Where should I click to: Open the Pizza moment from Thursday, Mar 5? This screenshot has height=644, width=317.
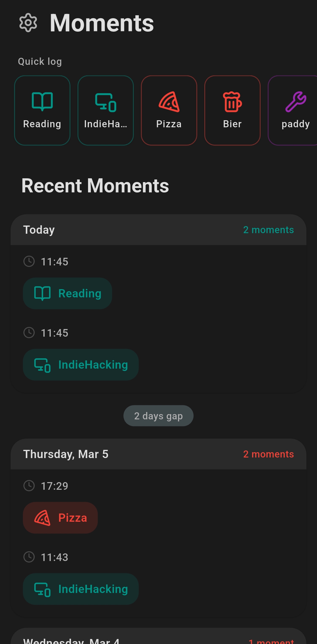(x=60, y=517)
